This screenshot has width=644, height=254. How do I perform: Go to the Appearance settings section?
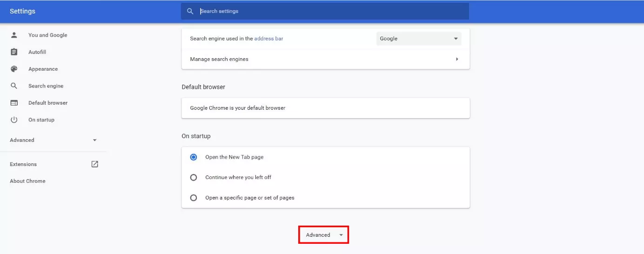(43, 69)
